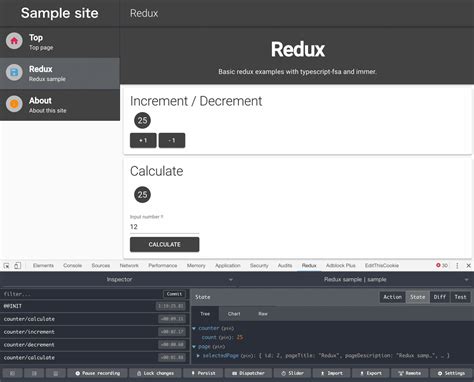Click the Export state button
The image size is (474, 382).
pyautogui.click(x=370, y=373)
